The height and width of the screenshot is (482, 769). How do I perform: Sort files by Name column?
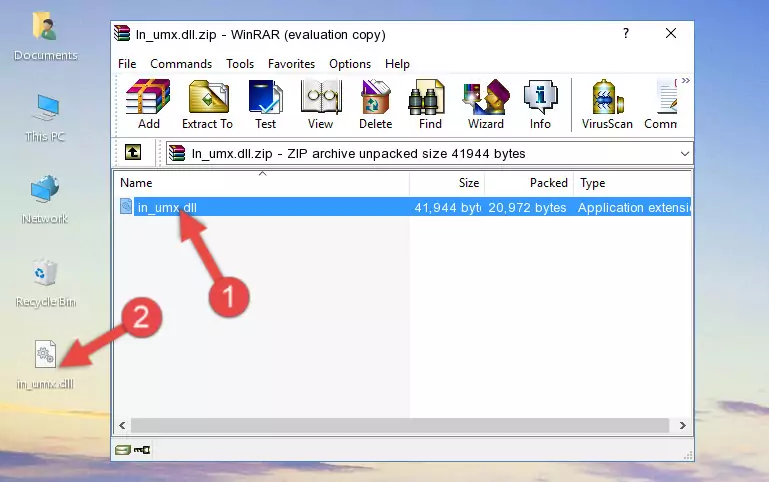(262, 183)
